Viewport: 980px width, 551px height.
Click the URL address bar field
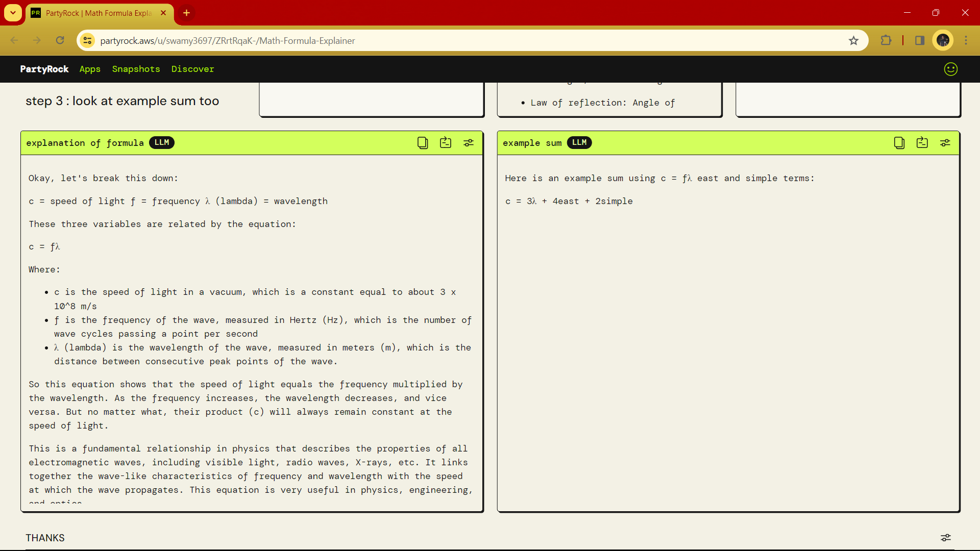pos(459,40)
